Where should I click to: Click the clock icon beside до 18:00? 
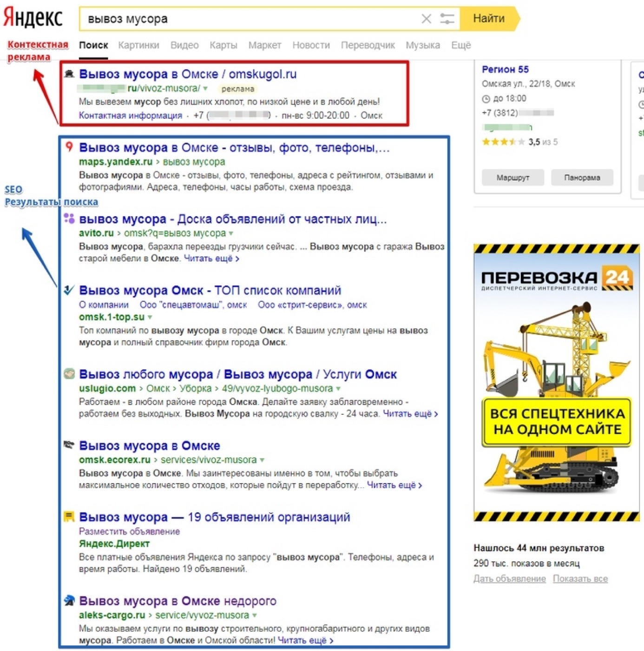click(x=486, y=99)
